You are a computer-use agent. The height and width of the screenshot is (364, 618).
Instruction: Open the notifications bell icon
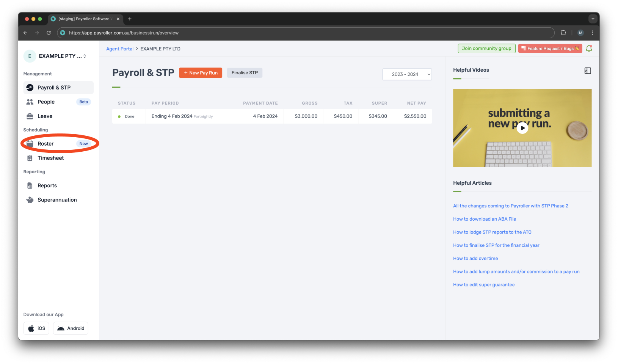tap(589, 49)
